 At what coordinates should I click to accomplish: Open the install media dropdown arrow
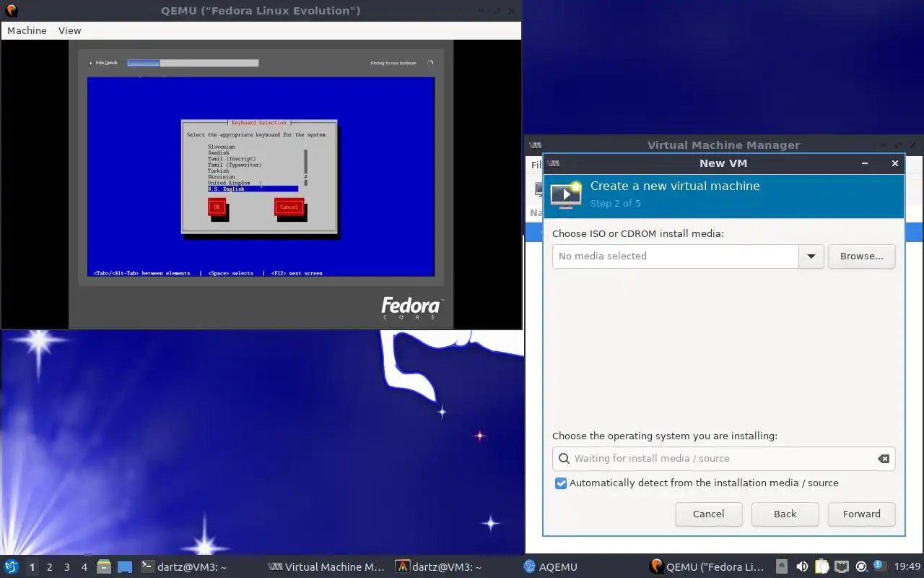(811, 256)
